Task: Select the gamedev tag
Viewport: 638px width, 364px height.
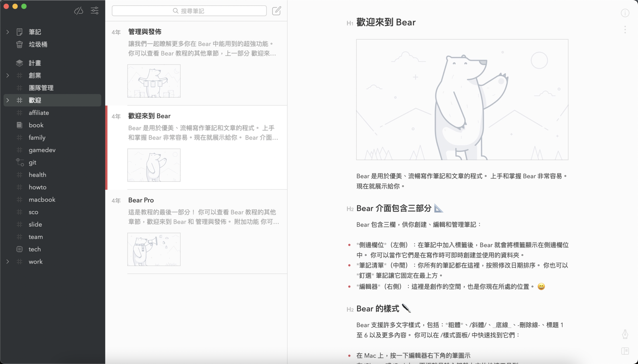Action: [x=41, y=150]
